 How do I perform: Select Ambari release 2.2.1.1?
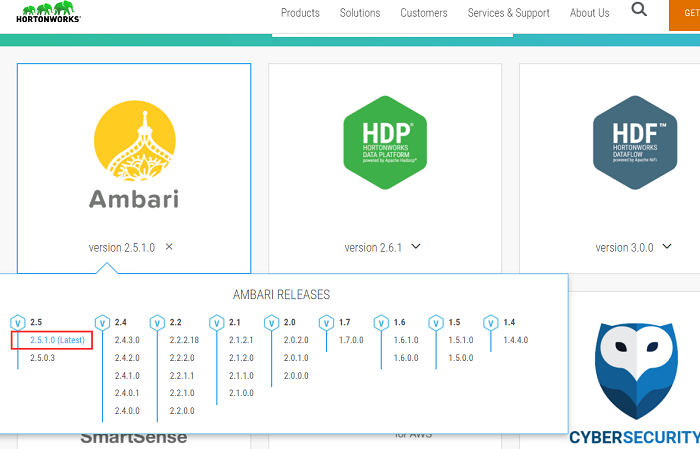pyautogui.click(x=182, y=376)
